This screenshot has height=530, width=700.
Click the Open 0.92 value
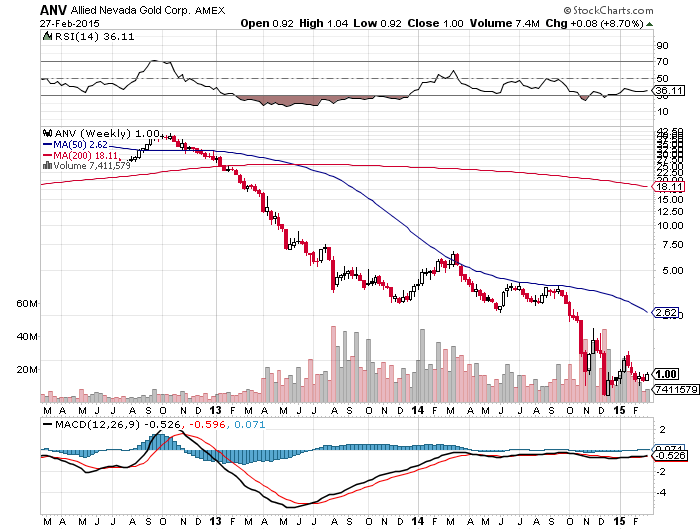pyautogui.click(x=267, y=23)
